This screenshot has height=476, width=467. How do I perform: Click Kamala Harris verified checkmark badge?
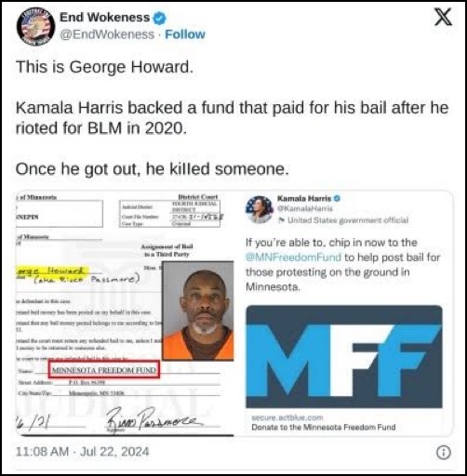(x=337, y=198)
